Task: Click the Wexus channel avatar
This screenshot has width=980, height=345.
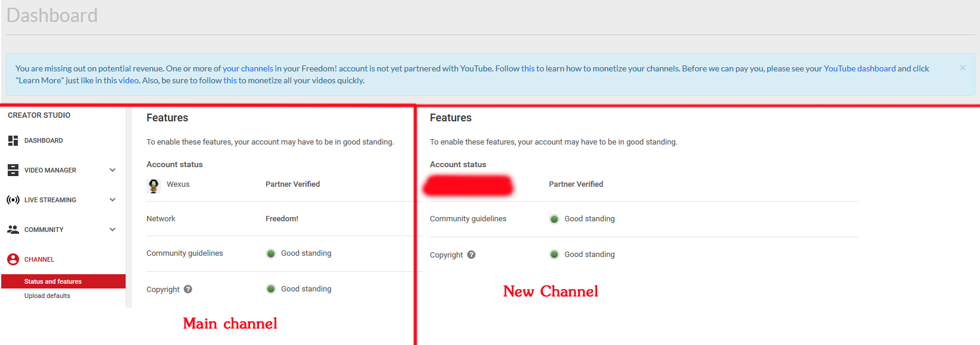Action: pos(154,186)
